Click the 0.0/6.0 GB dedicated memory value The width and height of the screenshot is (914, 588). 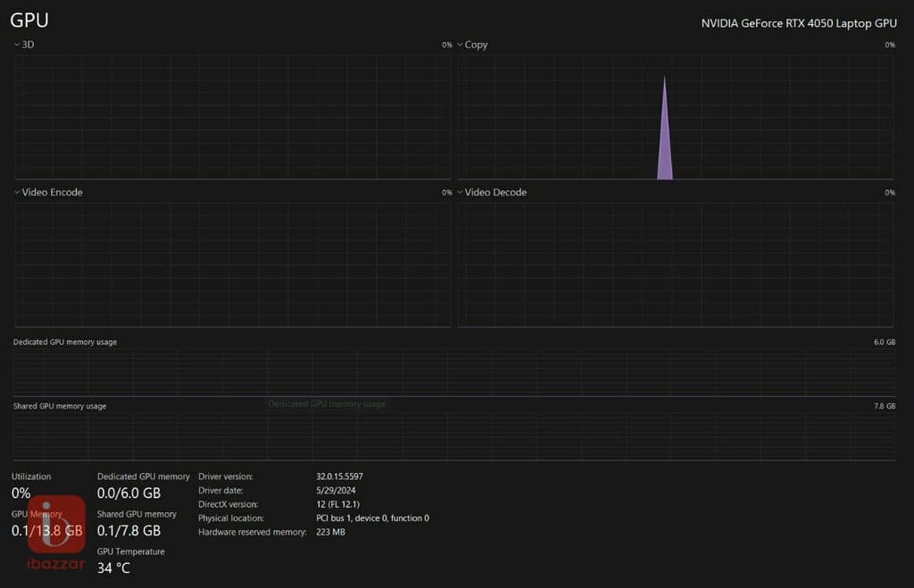tap(129, 493)
